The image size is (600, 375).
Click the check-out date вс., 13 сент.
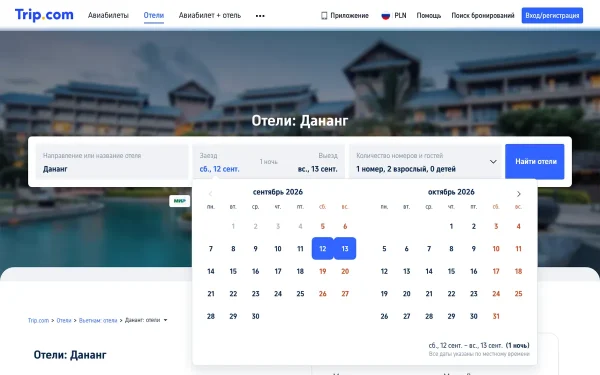pyautogui.click(x=318, y=169)
